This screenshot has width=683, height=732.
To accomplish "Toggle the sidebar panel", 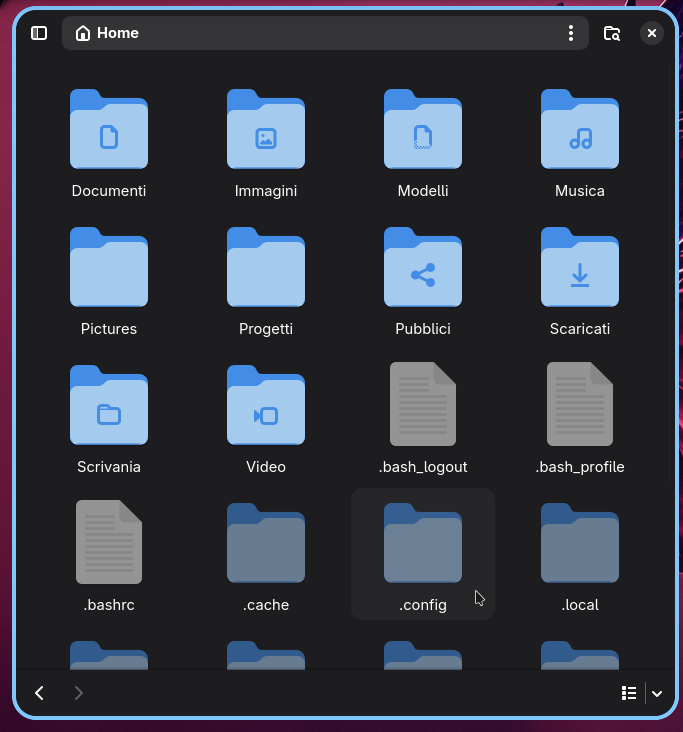I will coord(39,33).
